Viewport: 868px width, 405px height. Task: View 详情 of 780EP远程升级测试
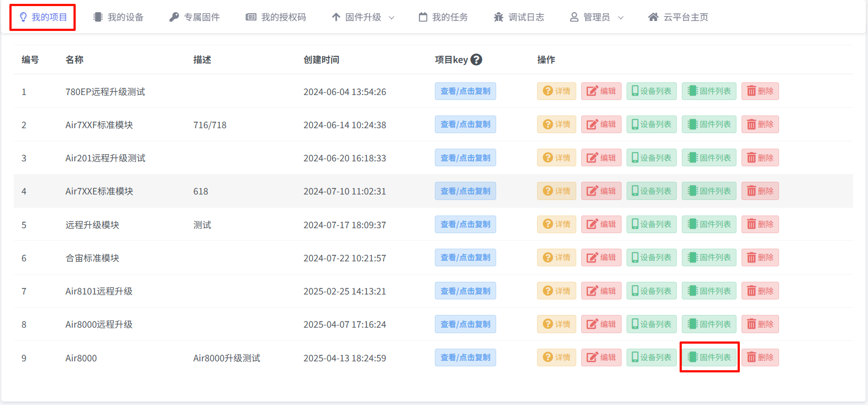(556, 91)
